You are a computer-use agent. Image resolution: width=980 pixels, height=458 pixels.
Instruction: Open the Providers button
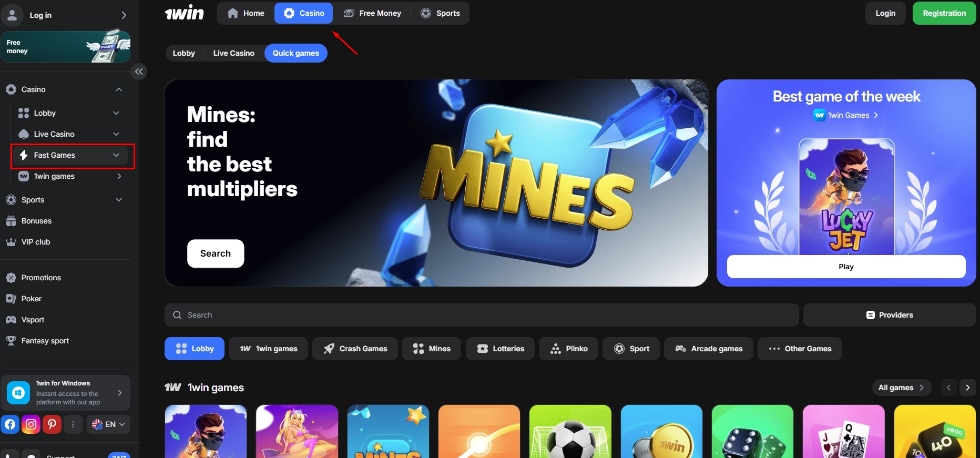click(890, 315)
